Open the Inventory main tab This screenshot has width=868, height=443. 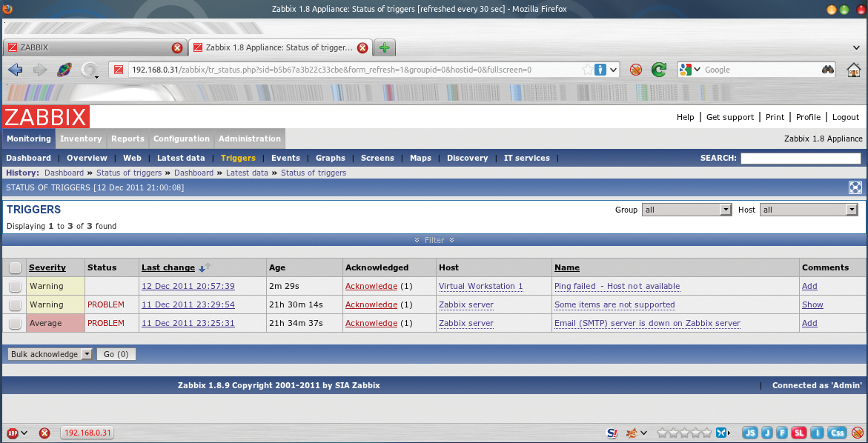pyautogui.click(x=81, y=139)
